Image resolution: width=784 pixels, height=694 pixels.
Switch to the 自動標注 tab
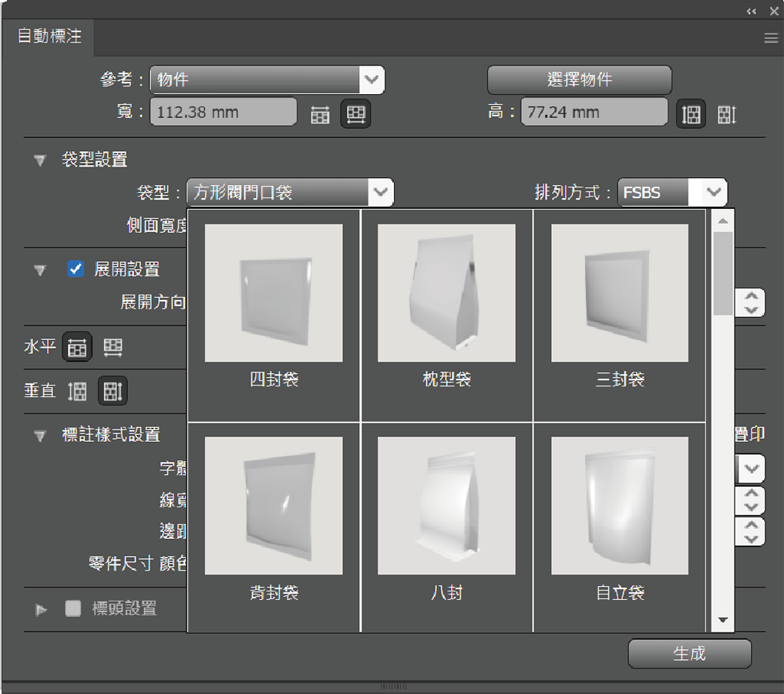click(x=48, y=36)
